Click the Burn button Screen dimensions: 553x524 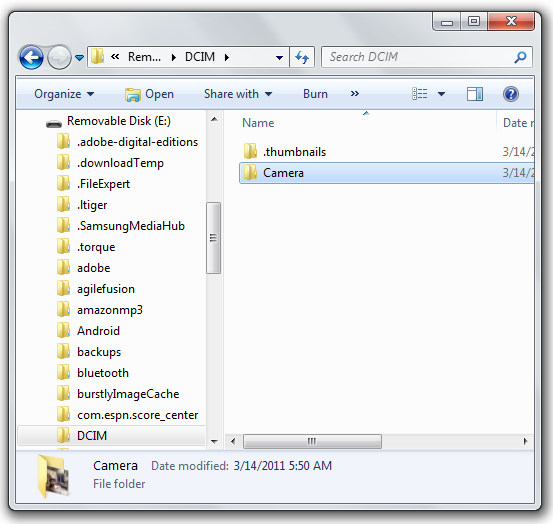pyautogui.click(x=315, y=94)
